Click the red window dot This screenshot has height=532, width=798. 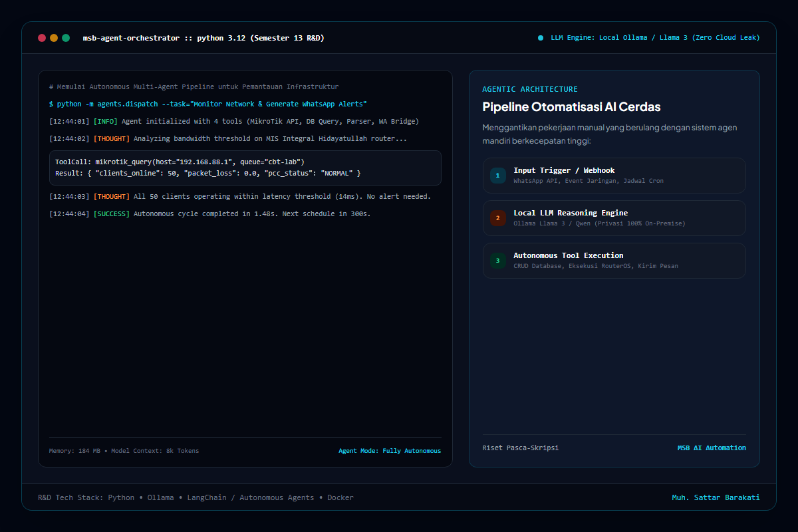tap(42, 38)
